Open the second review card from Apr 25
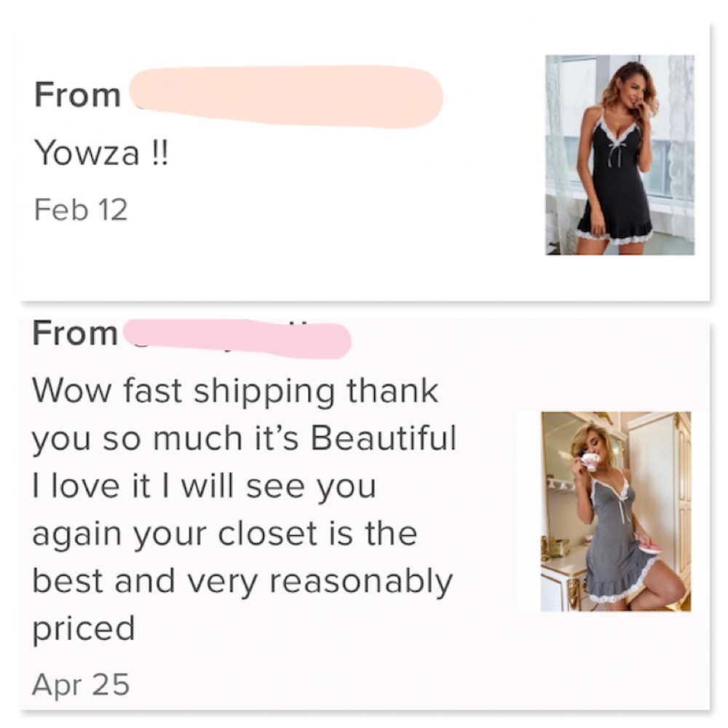 coord(364,513)
